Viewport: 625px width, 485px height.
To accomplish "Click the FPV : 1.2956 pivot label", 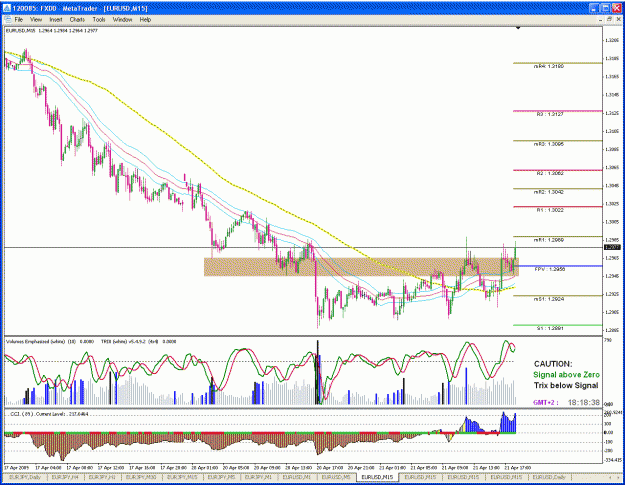I will pos(550,269).
